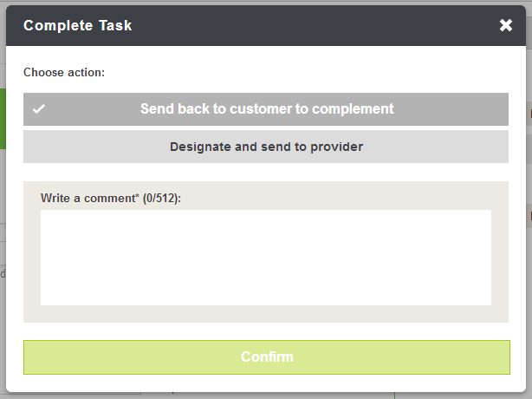Click inside the comment text area

pyautogui.click(x=266, y=257)
